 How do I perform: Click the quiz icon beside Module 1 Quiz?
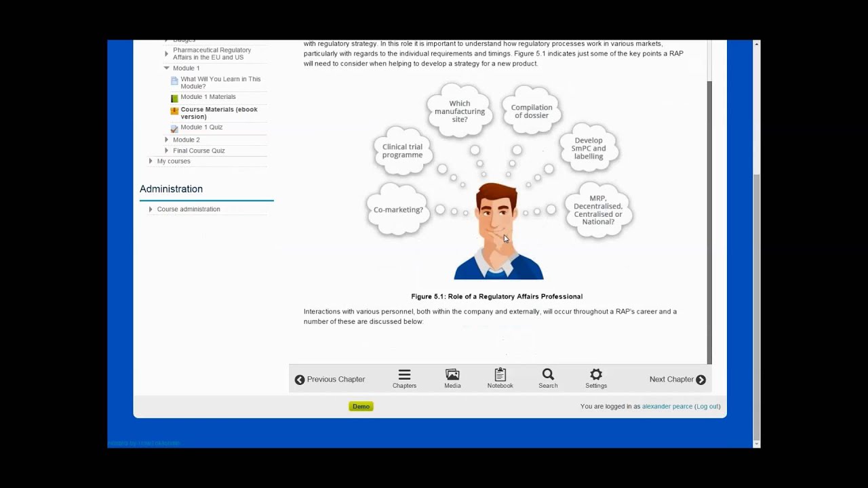[x=174, y=128]
